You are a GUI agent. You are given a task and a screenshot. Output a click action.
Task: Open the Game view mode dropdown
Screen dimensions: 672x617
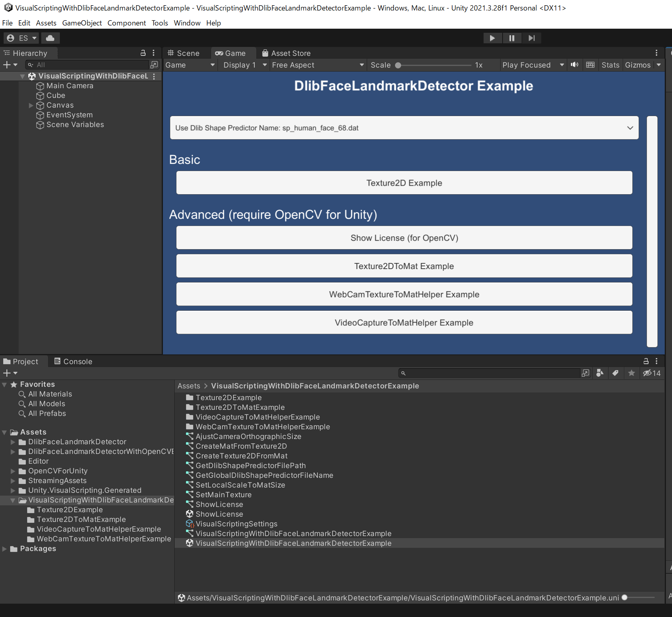click(190, 65)
